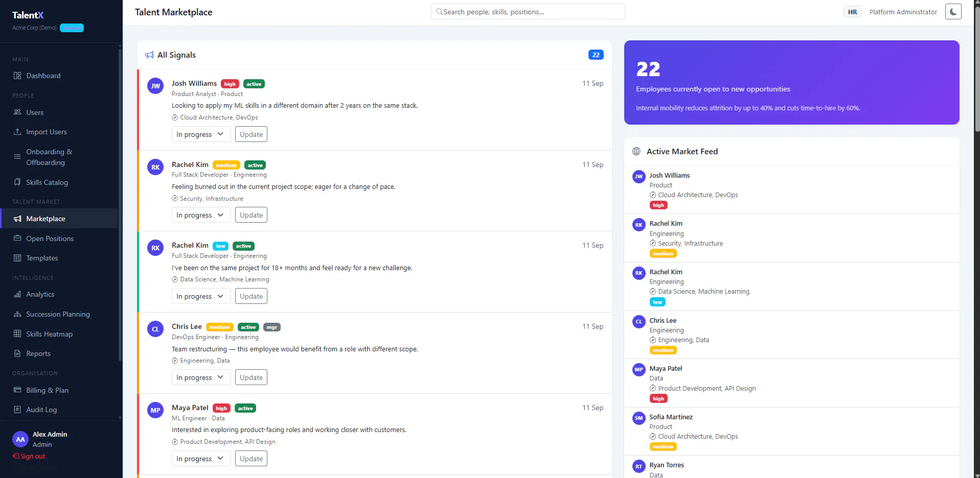Click the Alex Admin user name
The width and height of the screenshot is (980, 478).
(x=50, y=434)
